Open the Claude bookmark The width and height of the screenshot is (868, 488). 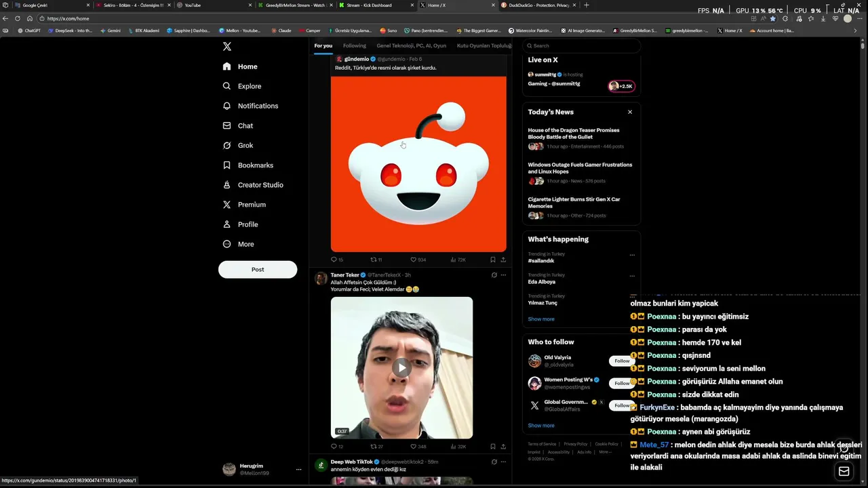281,30
